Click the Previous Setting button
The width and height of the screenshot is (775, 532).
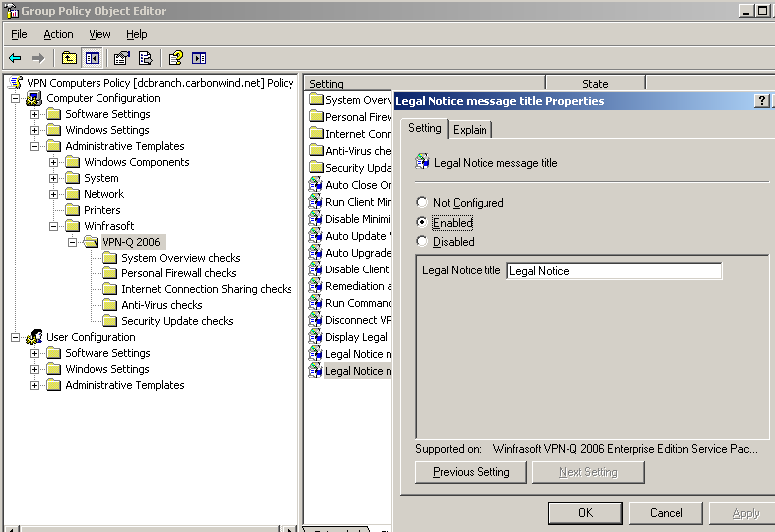(471, 472)
